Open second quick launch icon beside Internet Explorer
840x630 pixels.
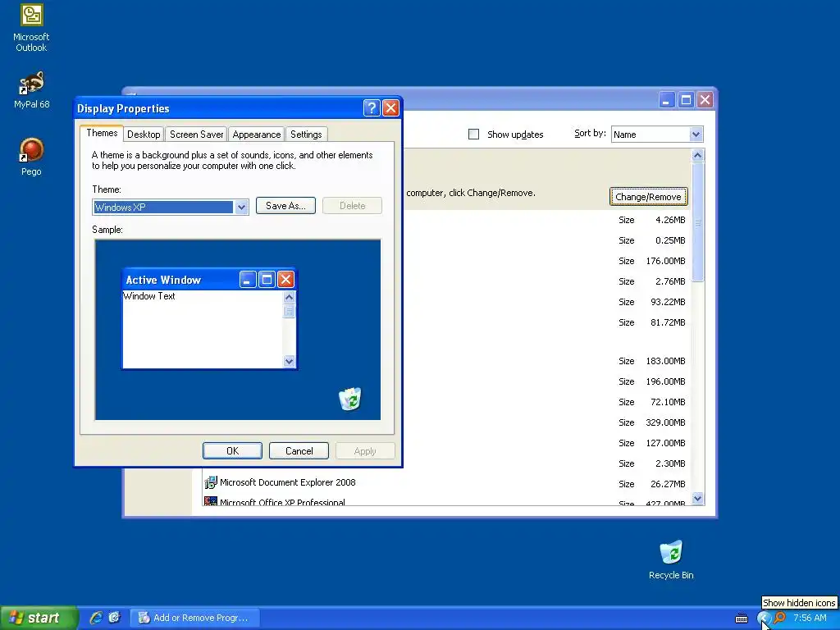(x=114, y=618)
